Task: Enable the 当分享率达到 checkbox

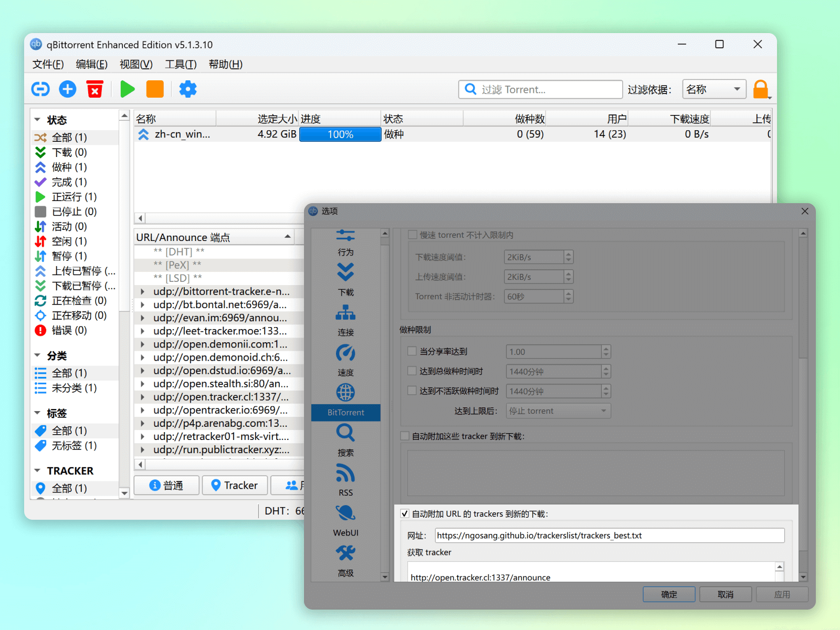Action: pyautogui.click(x=412, y=351)
